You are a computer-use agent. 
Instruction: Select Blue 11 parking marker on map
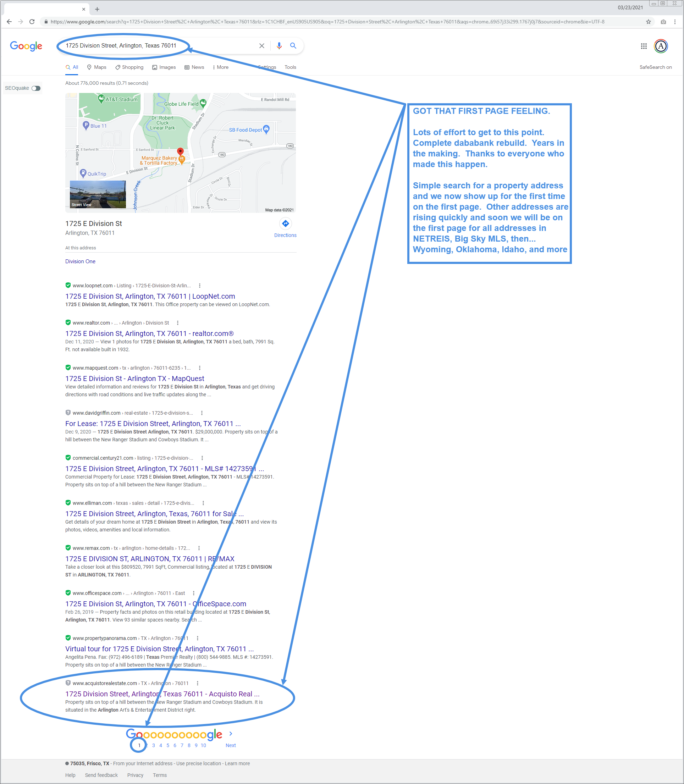[86, 125]
